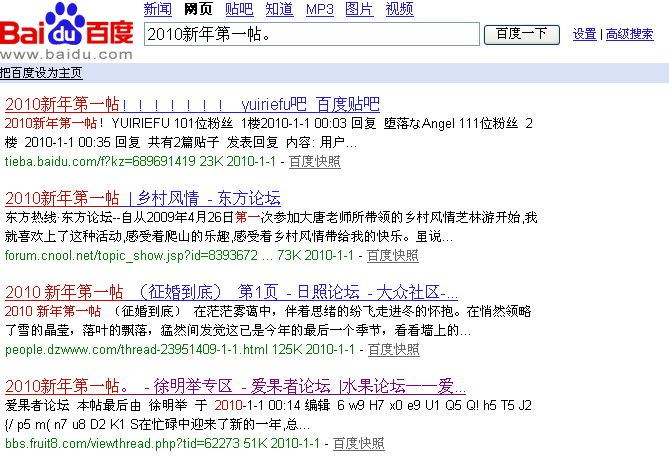Click the search query input field
This screenshot has height=457, width=669.
pyautogui.click(x=311, y=34)
